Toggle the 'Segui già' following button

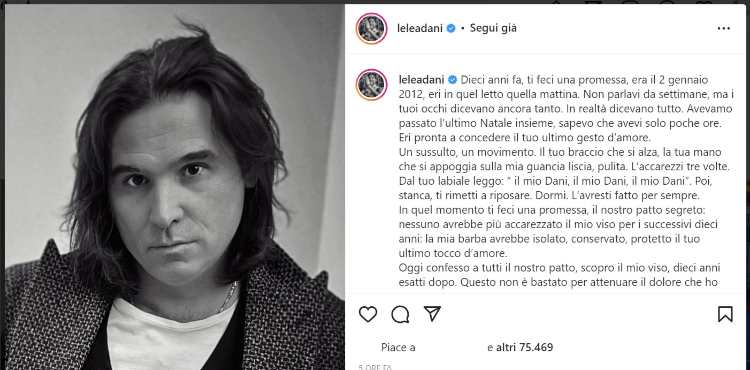click(493, 28)
